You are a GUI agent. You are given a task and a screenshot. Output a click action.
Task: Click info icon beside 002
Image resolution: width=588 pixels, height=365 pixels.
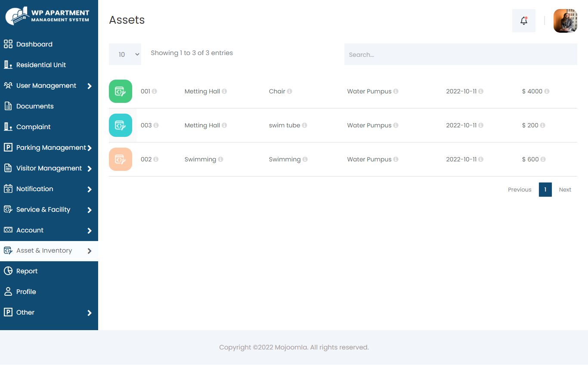(x=156, y=159)
